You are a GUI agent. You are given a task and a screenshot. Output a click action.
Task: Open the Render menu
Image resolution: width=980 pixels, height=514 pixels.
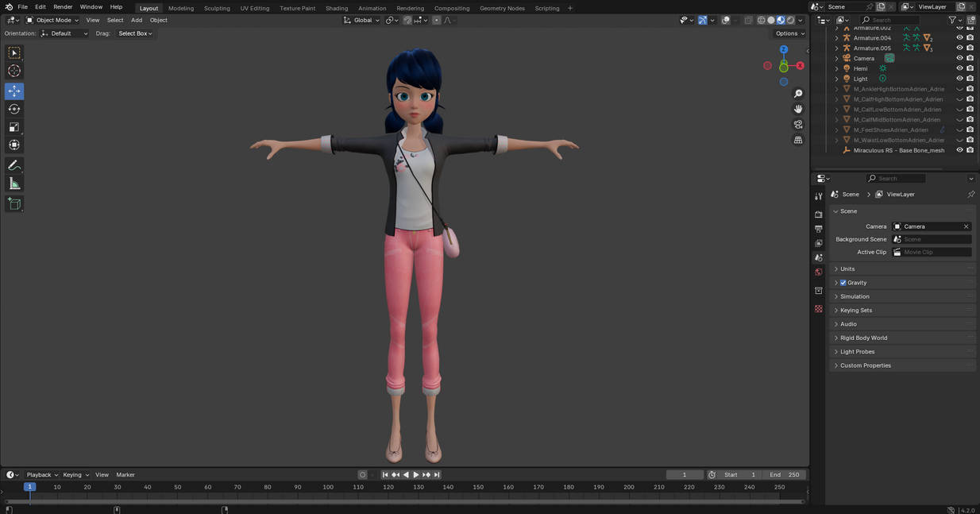pyautogui.click(x=63, y=7)
